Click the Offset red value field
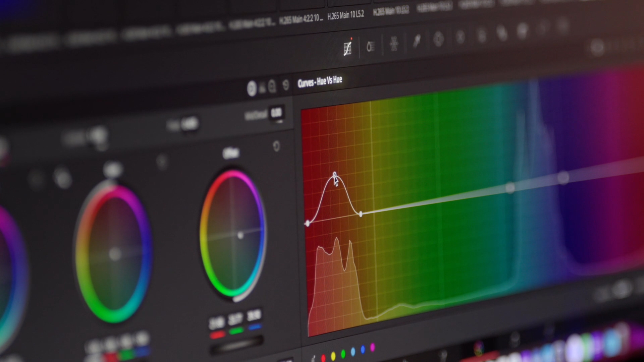The image size is (644, 362). click(217, 323)
